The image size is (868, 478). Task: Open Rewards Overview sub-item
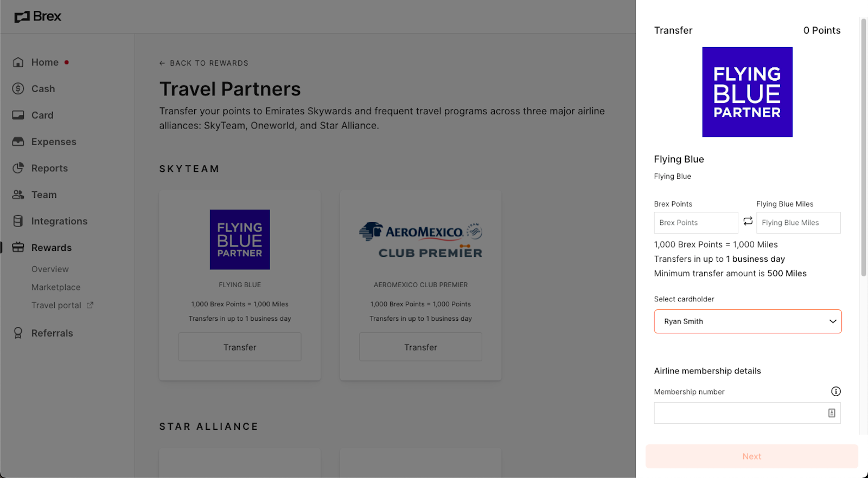tap(50, 269)
